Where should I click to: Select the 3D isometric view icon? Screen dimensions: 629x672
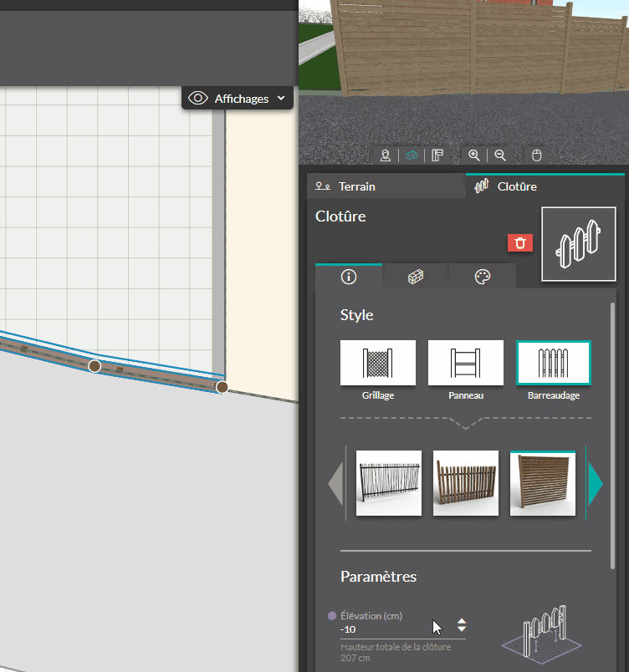(411, 155)
